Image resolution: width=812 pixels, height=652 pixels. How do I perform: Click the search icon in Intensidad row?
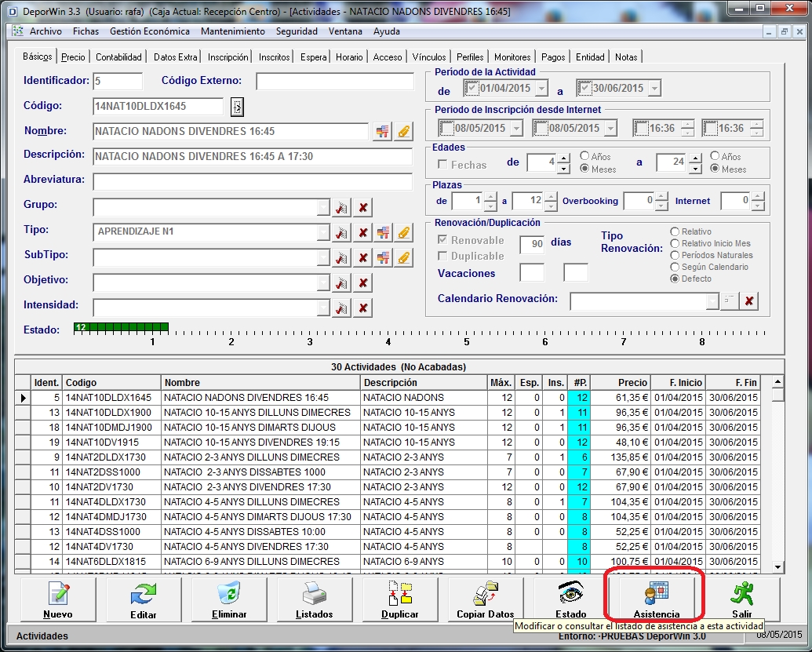pos(341,308)
